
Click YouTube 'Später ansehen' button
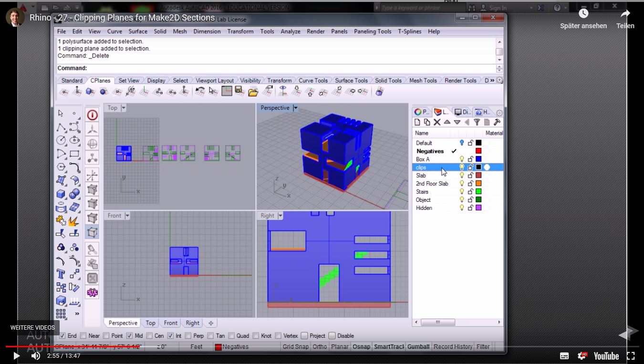[x=583, y=19]
